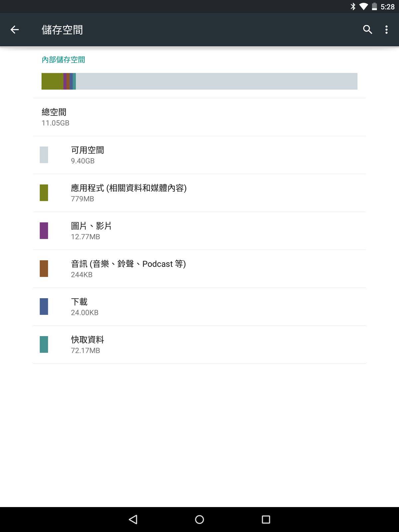Screen dimensions: 399x532
Task: Select the 下載 downloads item
Action: coord(199,307)
